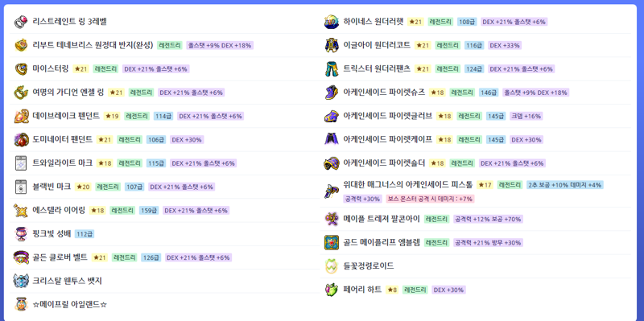Click the 마이스터링 item name
The width and height of the screenshot is (644, 321).
pyautogui.click(x=51, y=69)
